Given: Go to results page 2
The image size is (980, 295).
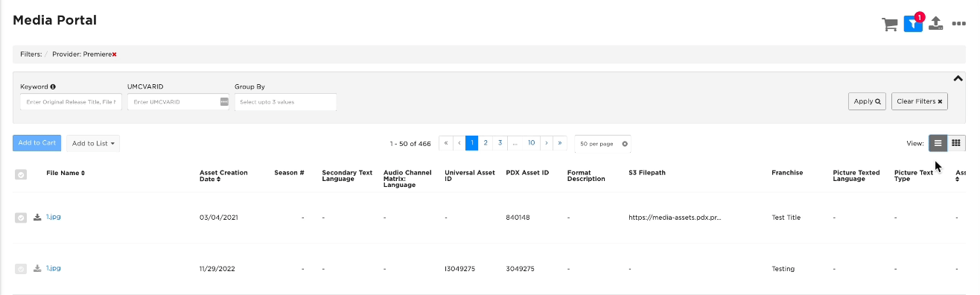Looking at the screenshot, I should 485,143.
